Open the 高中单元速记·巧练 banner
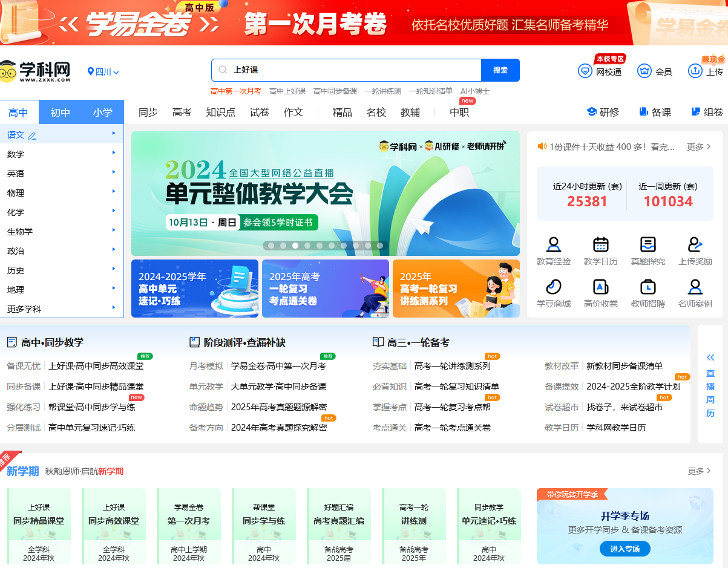The image size is (728, 568). pyautogui.click(x=195, y=289)
